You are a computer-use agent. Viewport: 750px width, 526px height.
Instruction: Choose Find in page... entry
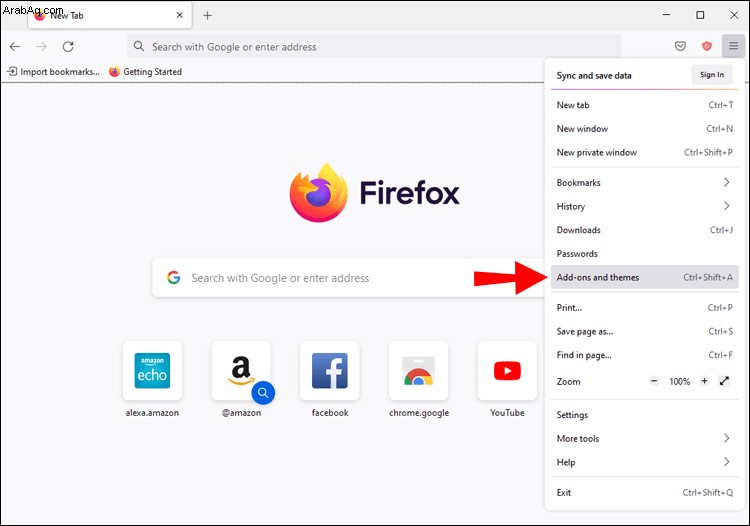pos(645,355)
